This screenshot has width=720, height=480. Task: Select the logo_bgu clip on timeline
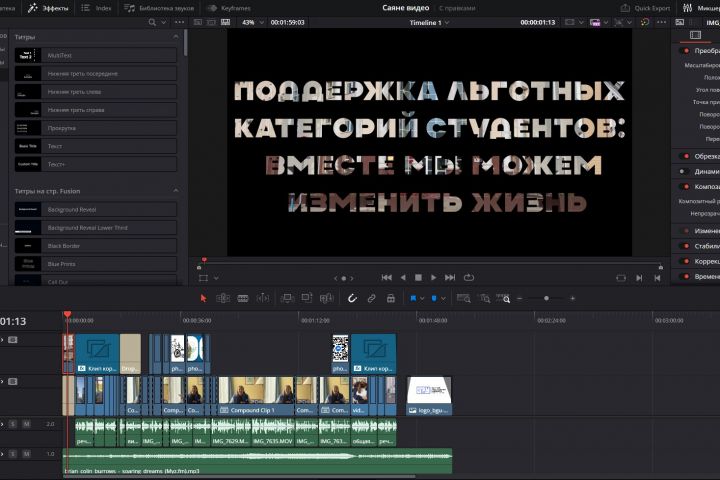coord(429,396)
